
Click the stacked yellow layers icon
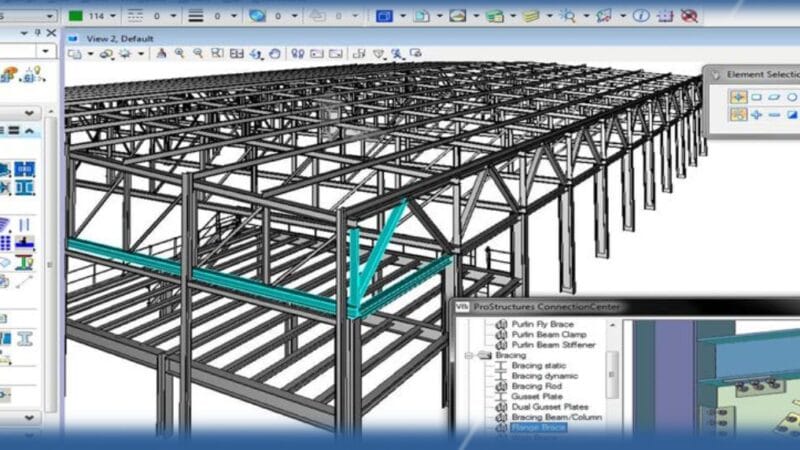(531, 16)
